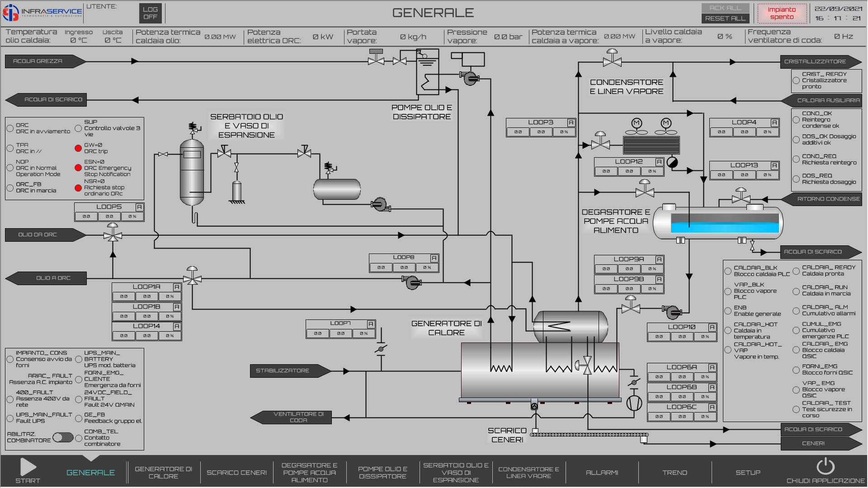Open the LOOP13 mode A box
Viewport: 868px width, 488px height.
[x=774, y=165]
